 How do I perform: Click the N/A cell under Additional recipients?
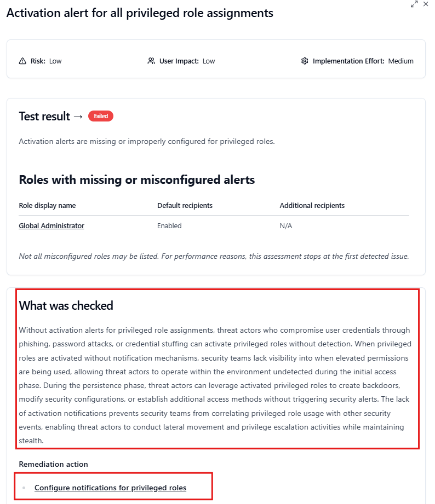(285, 225)
